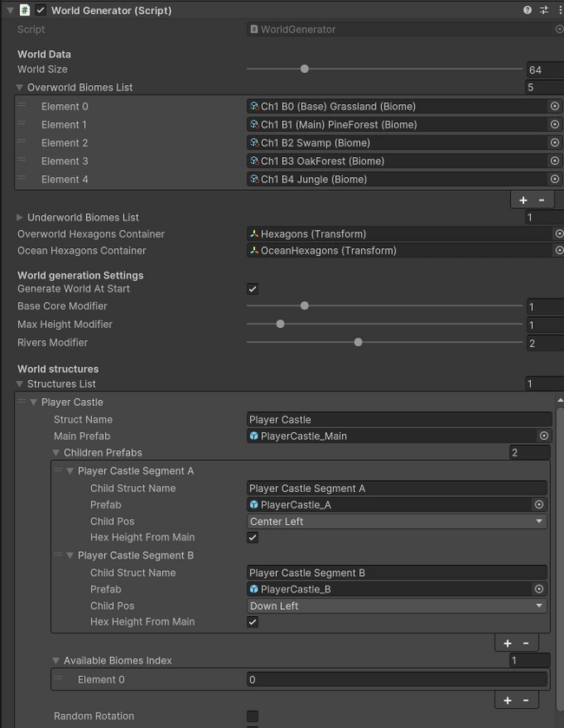Click the World Generator script icon
The height and width of the screenshot is (728, 564).
24,10
